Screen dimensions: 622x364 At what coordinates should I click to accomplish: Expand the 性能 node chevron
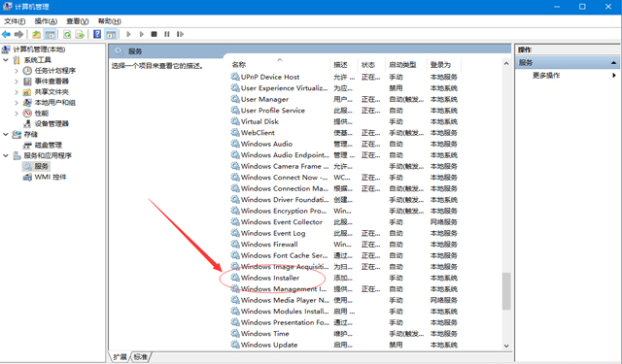(17, 114)
